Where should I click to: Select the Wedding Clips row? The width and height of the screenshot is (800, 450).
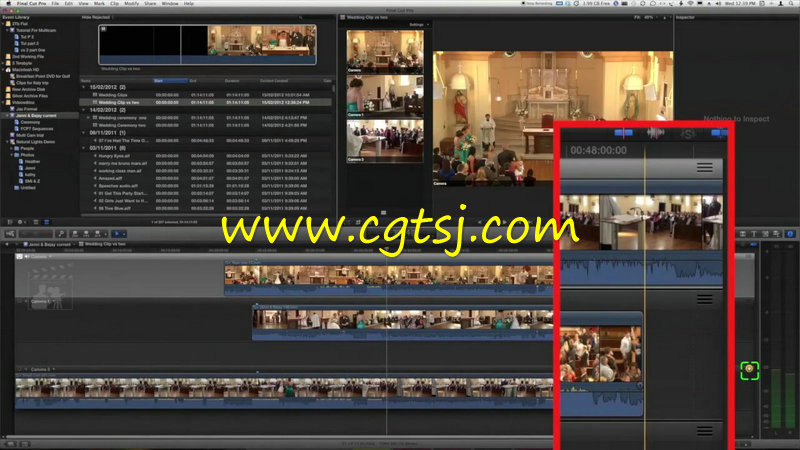207,95
